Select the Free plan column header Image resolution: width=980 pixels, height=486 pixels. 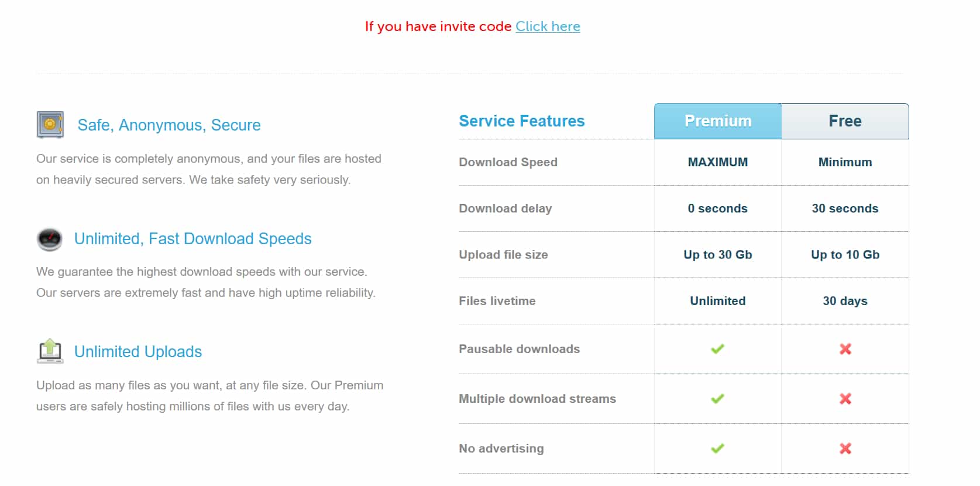845,121
